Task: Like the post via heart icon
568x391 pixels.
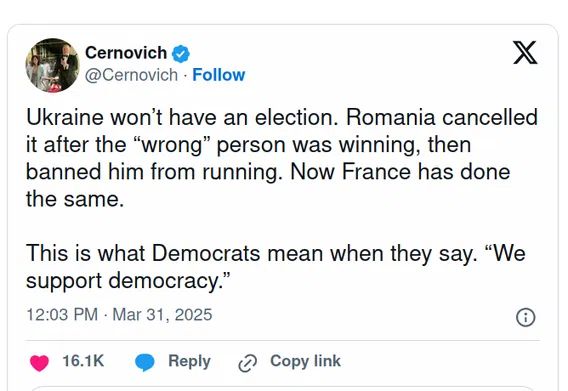Action: [x=39, y=363]
